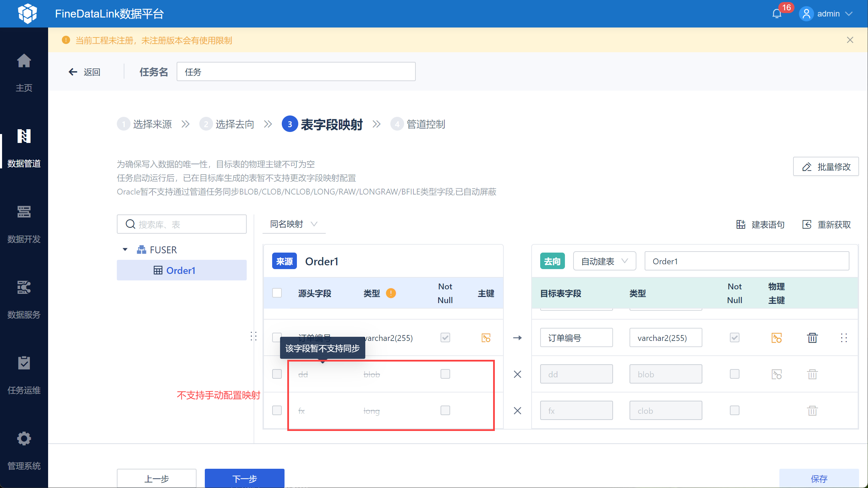This screenshot has height=488, width=868.
Task: Toggle Not Null for 订单编号 target field
Action: click(x=735, y=338)
